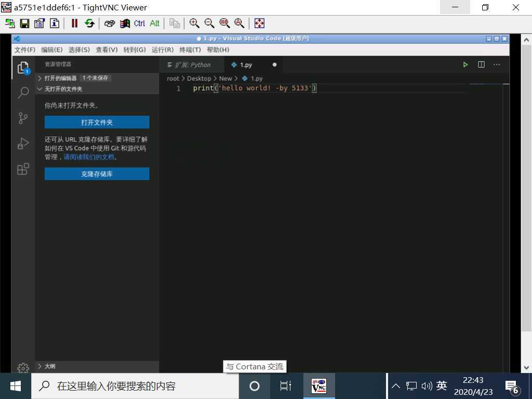Open the 选择(S) menu
Screen dimensions: 532x399
point(79,50)
